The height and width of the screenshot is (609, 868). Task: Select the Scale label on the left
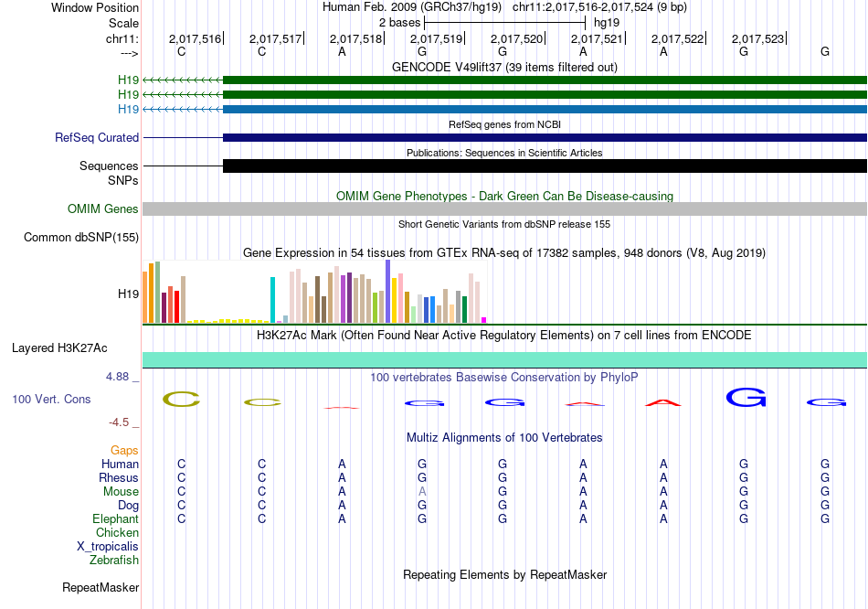(x=123, y=23)
